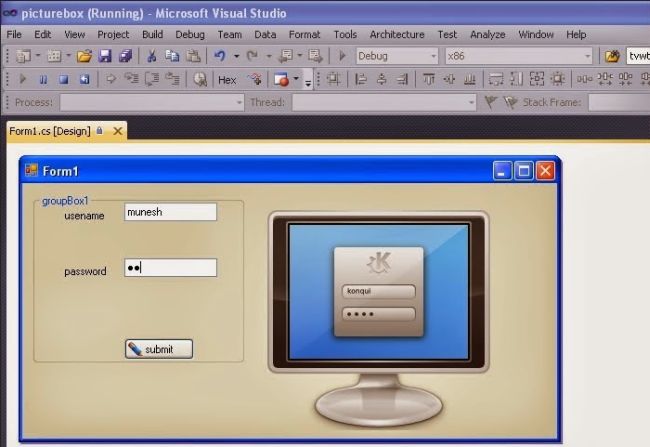Click the username text field

click(x=170, y=212)
